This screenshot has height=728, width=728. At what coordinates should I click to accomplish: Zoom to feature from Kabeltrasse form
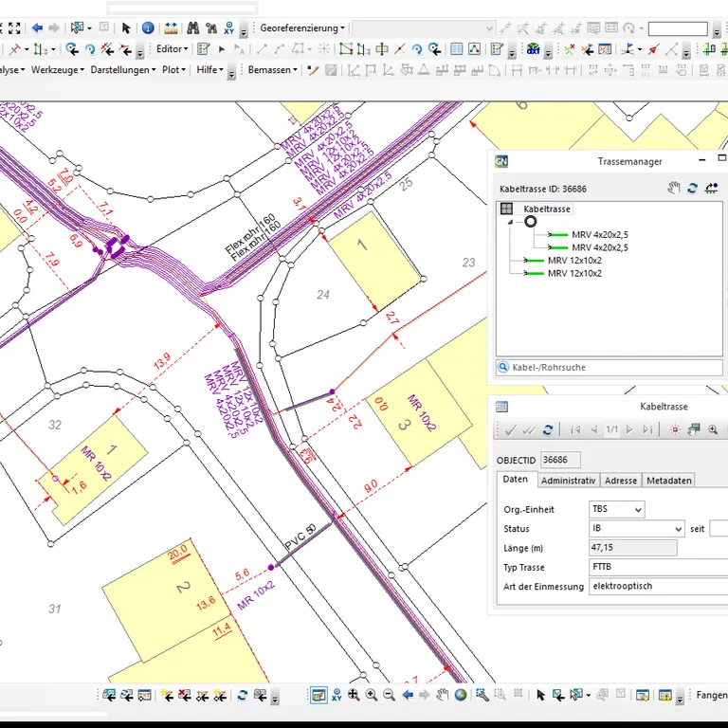(x=713, y=430)
